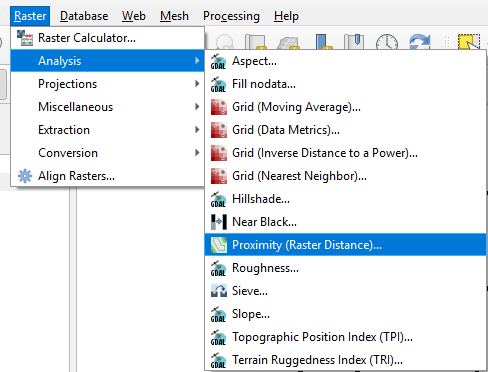488x372 pixels.
Task: Expand the Extraction submenu arrow
Action: click(x=197, y=130)
